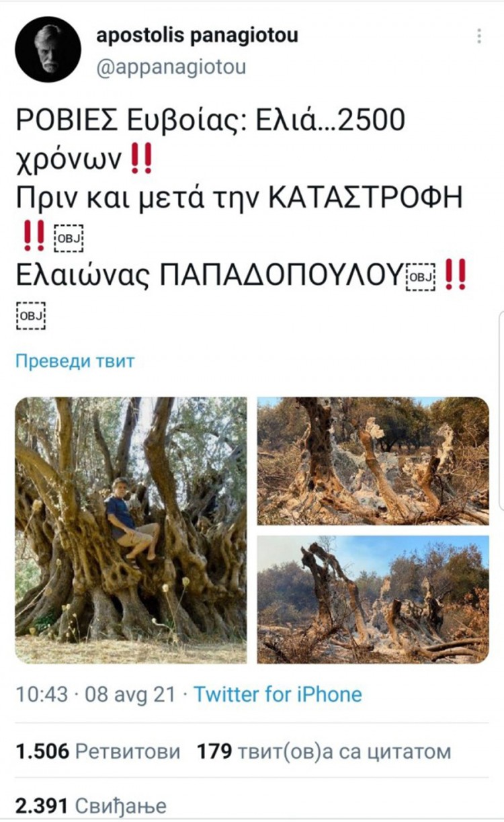504x822 pixels.
Task: Open the top-right burnt tree photo
Action: coord(373,461)
